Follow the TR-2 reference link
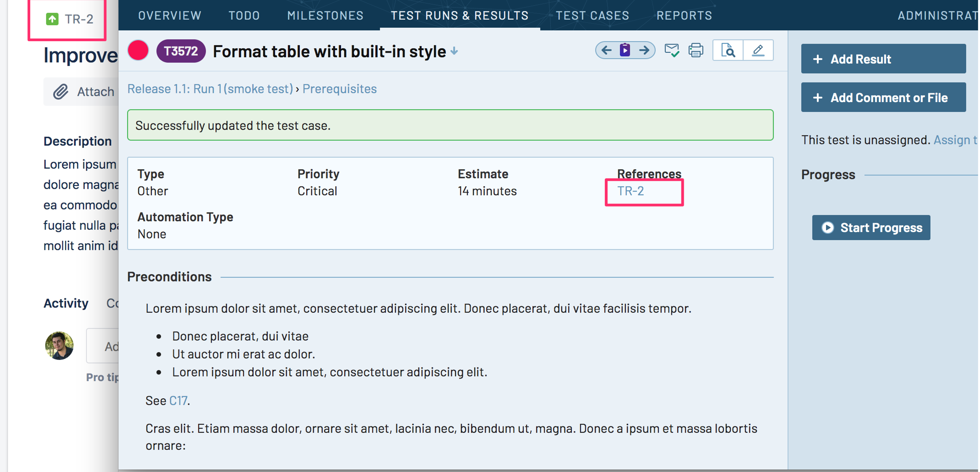Screen dimensions: 980x472 (631, 191)
